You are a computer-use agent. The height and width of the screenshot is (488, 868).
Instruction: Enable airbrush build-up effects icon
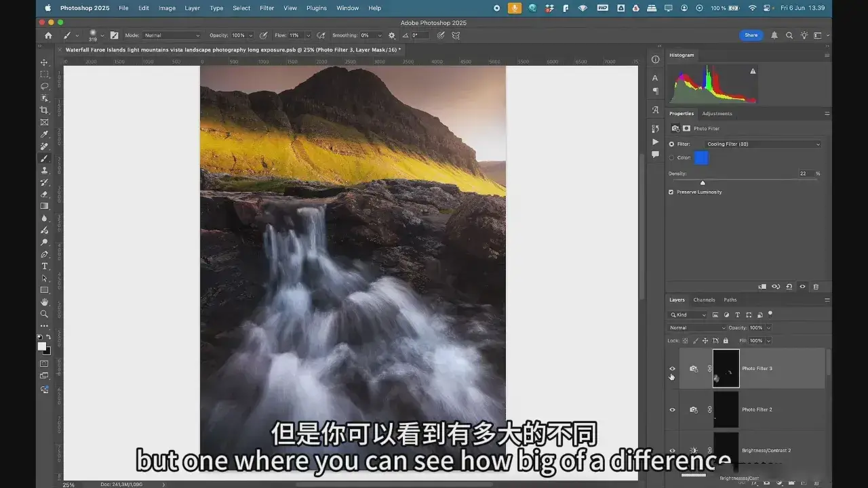(x=321, y=35)
